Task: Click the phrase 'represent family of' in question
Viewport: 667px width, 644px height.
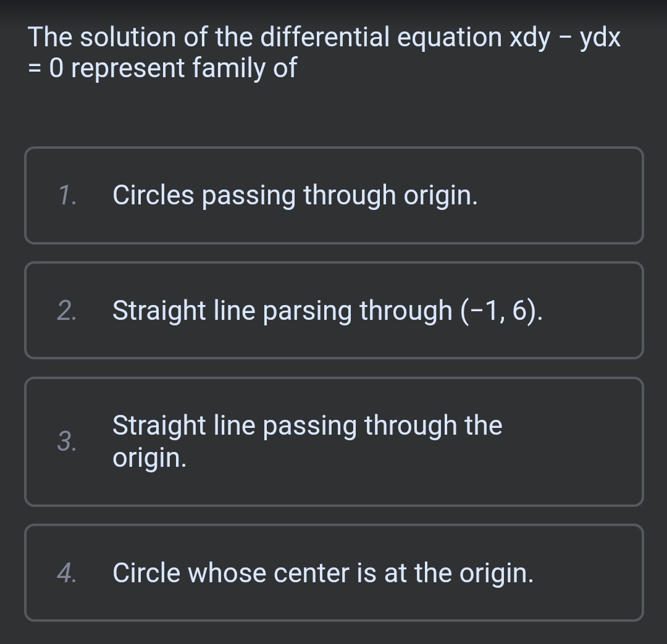Action: coord(185,68)
